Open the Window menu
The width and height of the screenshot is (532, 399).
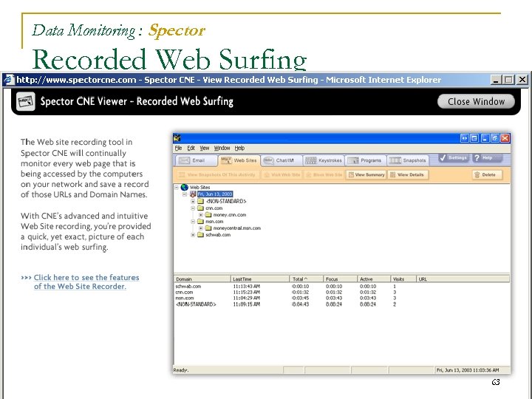pyautogui.click(x=222, y=148)
